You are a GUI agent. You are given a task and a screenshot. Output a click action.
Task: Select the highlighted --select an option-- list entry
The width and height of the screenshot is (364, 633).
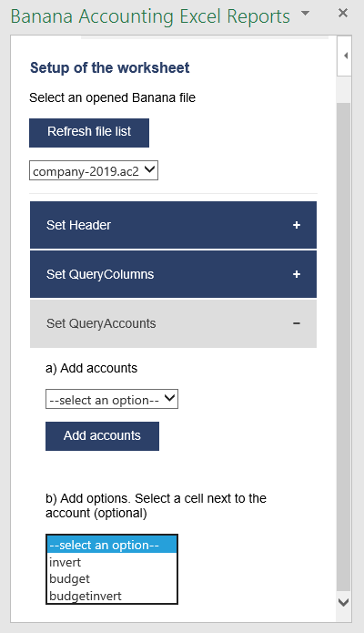pos(112,545)
